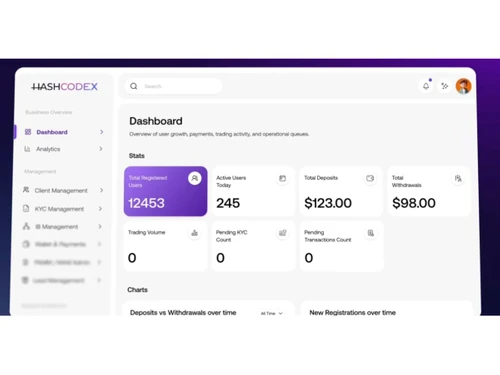
Task: Click the Charts section label
Action: tap(137, 290)
